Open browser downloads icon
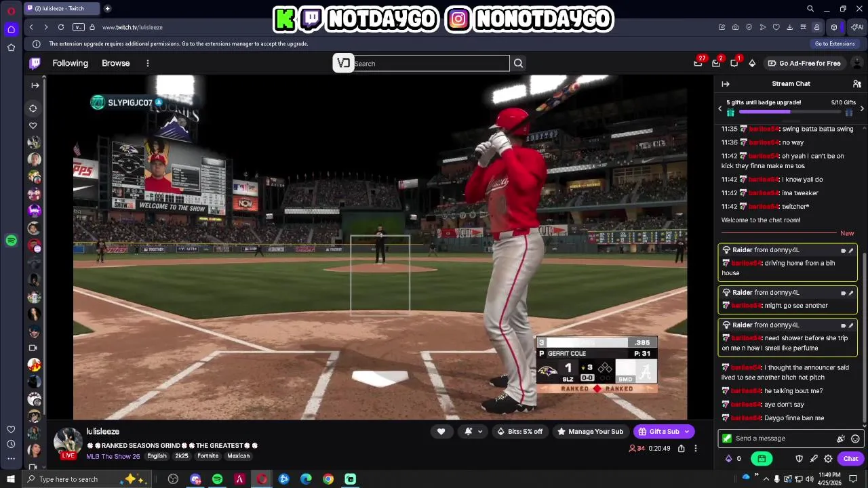This screenshot has width=868, height=488. pyautogui.click(x=789, y=27)
